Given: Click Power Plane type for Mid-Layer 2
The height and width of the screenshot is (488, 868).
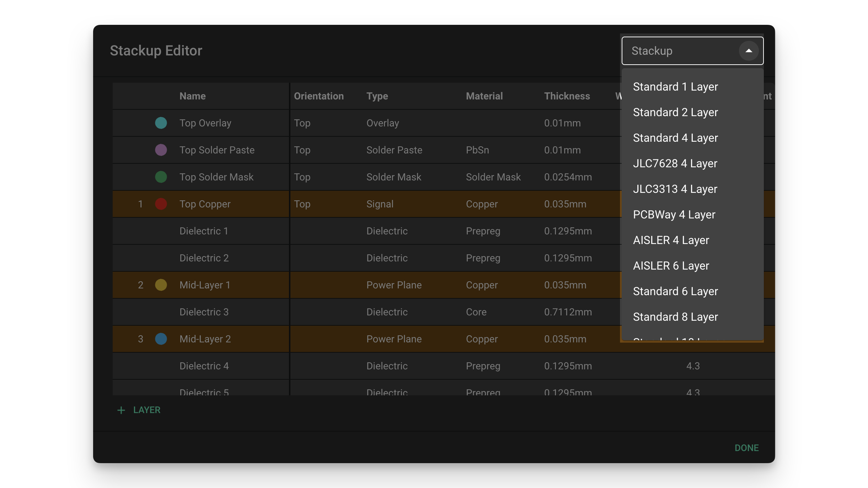Looking at the screenshot, I should (394, 339).
